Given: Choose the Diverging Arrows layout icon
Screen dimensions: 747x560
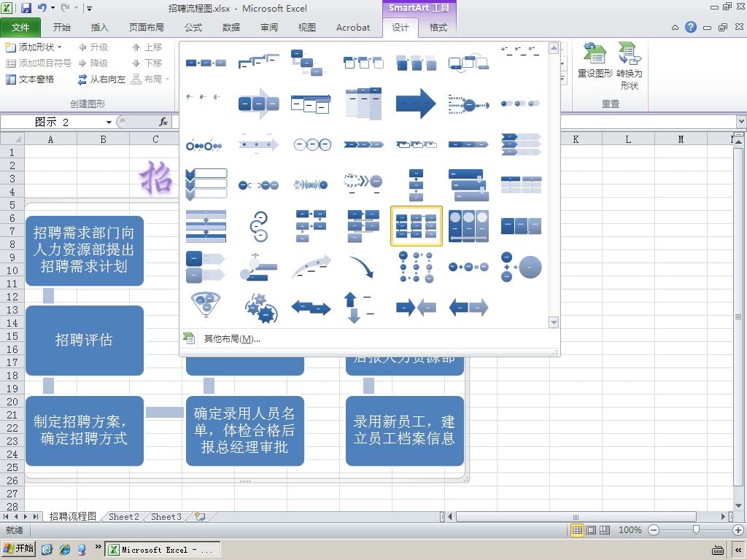Looking at the screenshot, I should tap(468, 307).
